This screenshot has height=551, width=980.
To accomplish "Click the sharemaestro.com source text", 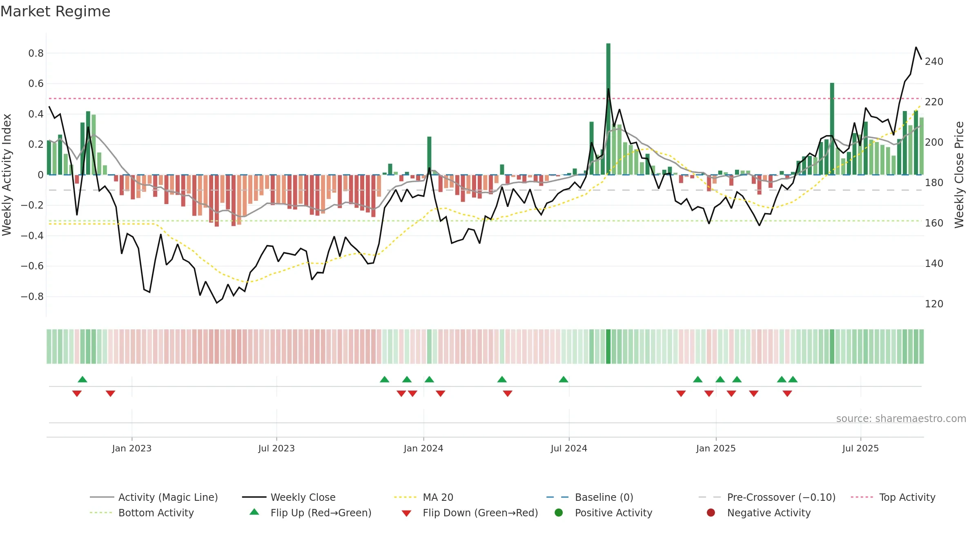I will coord(901,419).
